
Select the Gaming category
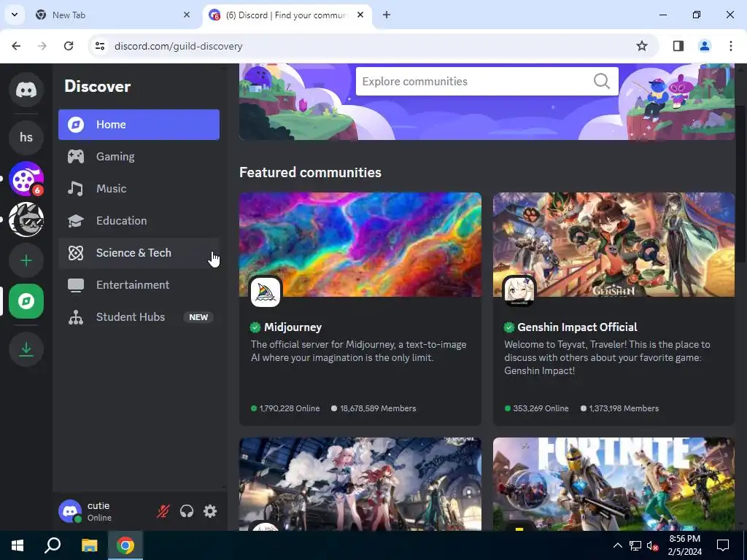pos(139,157)
